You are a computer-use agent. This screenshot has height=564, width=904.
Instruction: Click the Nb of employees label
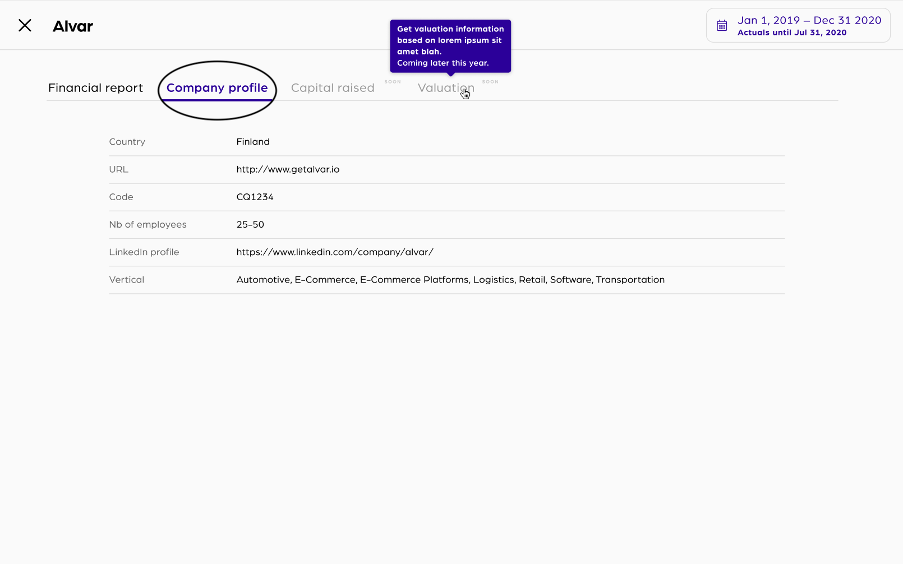point(148,224)
